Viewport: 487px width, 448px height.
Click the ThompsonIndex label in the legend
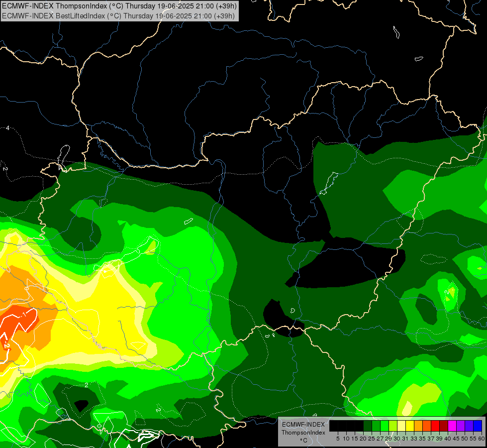303,433
